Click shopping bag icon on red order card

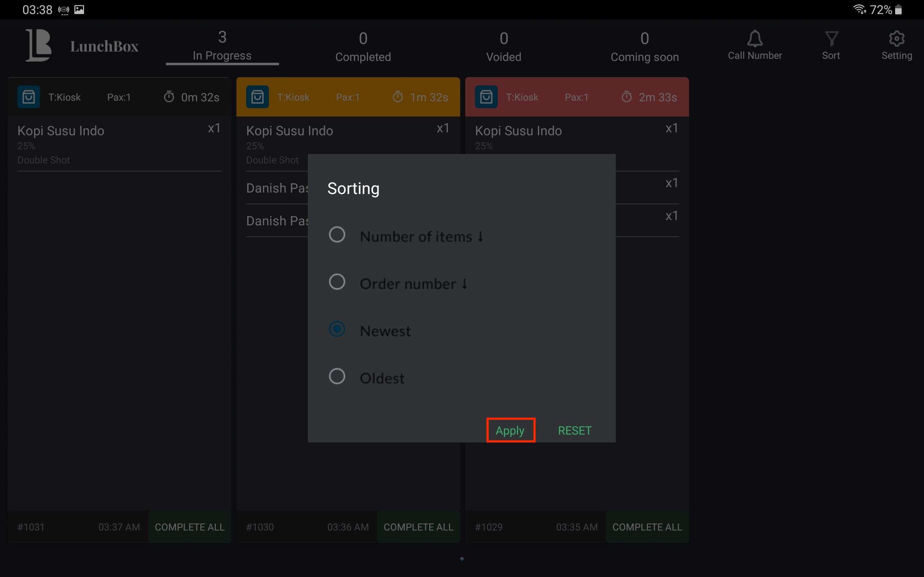coord(486,97)
